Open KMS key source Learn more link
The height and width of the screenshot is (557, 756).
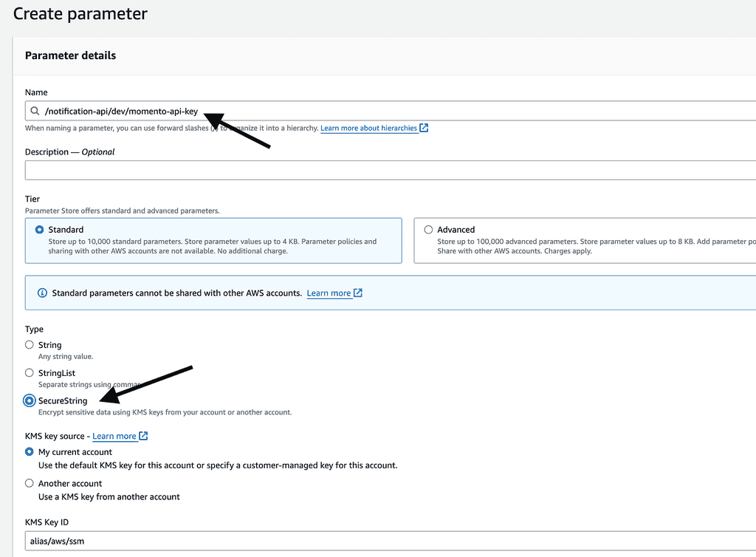[114, 436]
